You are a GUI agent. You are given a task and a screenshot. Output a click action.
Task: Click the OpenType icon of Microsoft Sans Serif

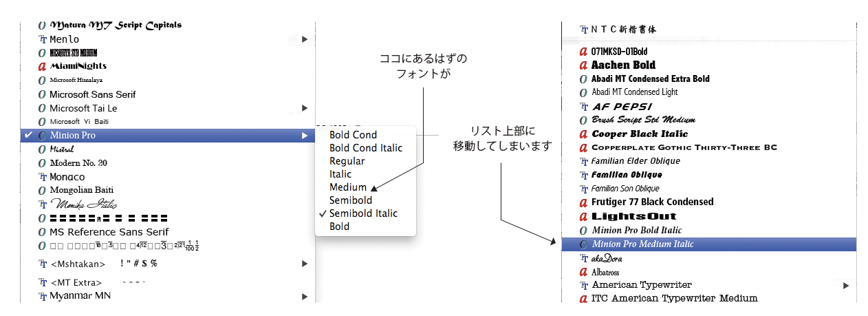click(43, 94)
